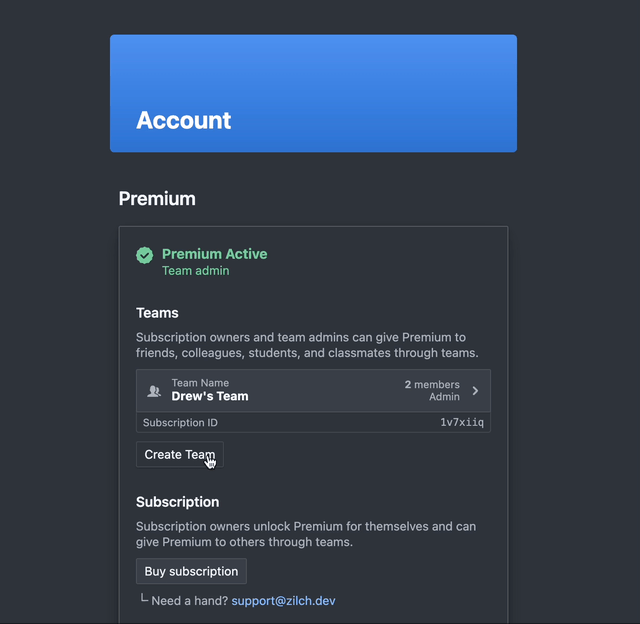640x624 pixels.
Task: Click the Subscription subsection heading
Action: click(178, 502)
